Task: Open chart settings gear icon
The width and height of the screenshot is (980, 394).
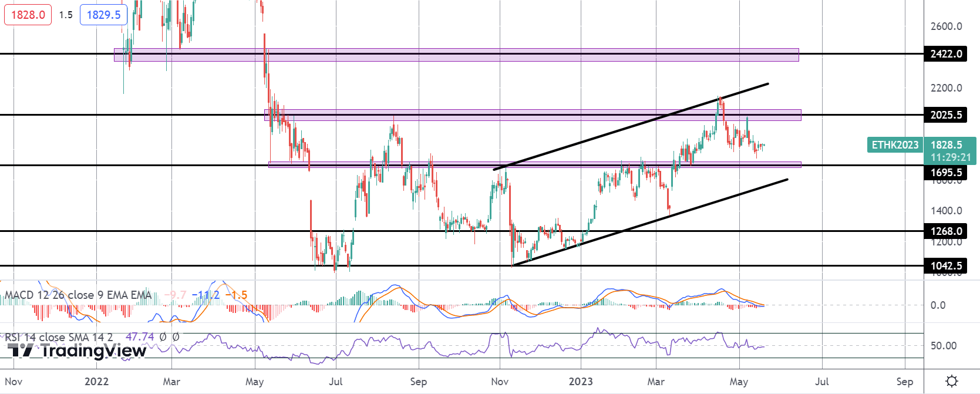Action: [x=952, y=381]
